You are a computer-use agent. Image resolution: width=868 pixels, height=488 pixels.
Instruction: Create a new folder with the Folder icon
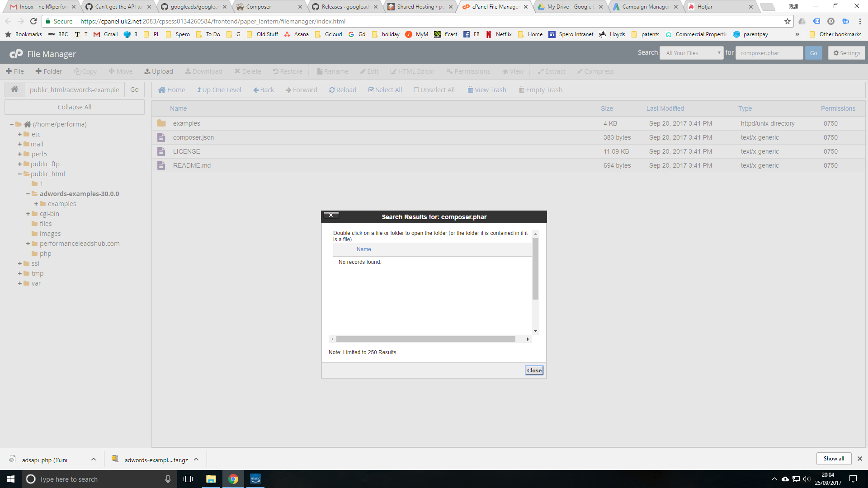pos(48,71)
